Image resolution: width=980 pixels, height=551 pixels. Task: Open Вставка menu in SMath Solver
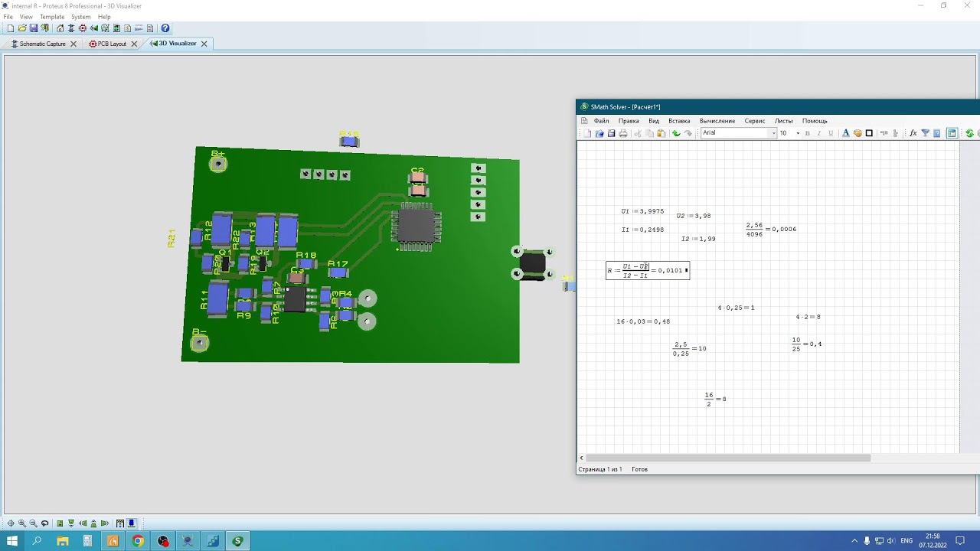click(x=679, y=121)
